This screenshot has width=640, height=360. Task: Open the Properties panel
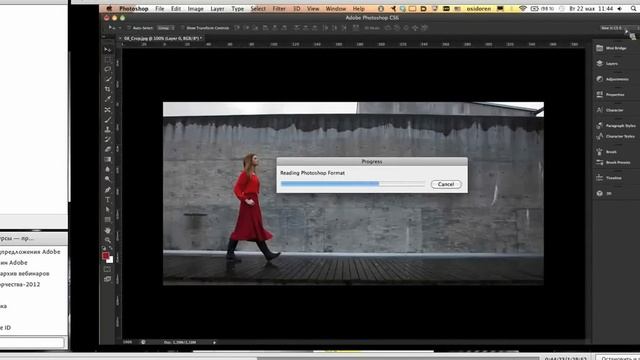pyautogui.click(x=610, y=95)
